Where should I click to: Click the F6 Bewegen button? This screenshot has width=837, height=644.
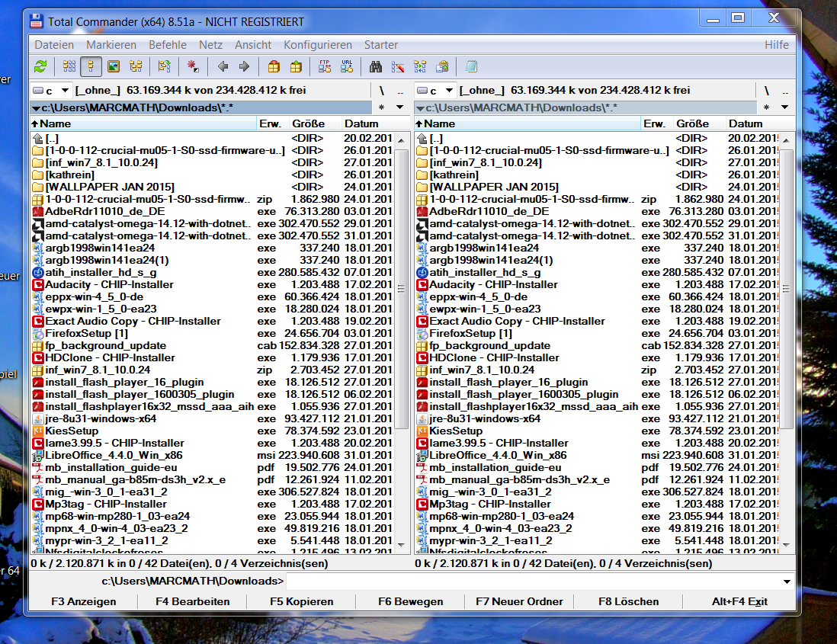410,601
